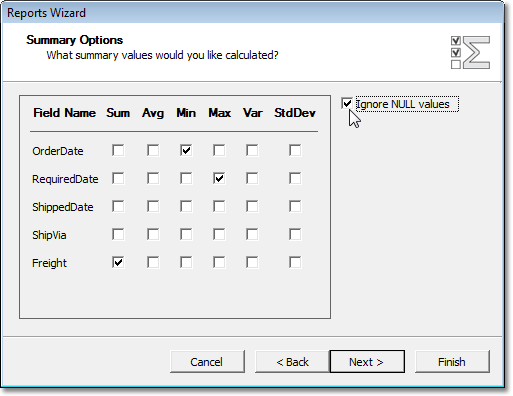
Task: Click the Reports Wizard title bar
Action: click(253, 13)
